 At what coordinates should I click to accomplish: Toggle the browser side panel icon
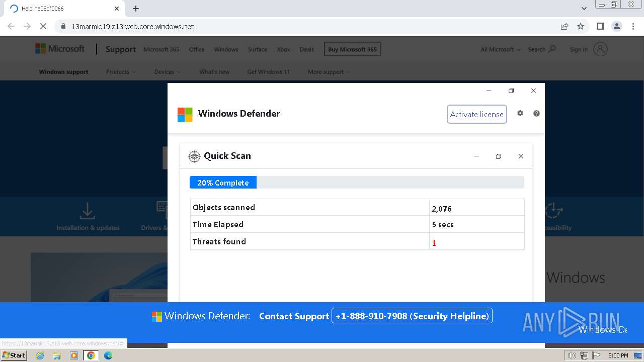coord(601,26)
